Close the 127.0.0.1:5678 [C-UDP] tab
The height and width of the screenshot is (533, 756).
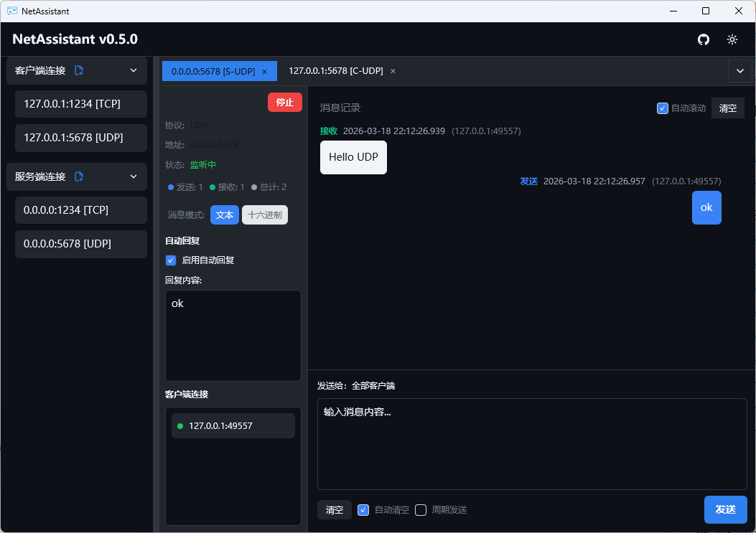(392, 71)
